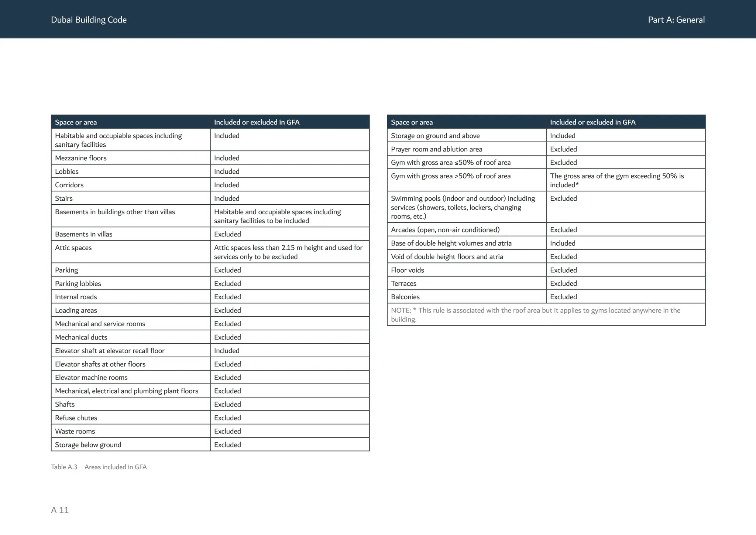Screen dimensions: 756x535
Task: Select the 'Refuse chutes' row label
Action: [x=76, y=418]
